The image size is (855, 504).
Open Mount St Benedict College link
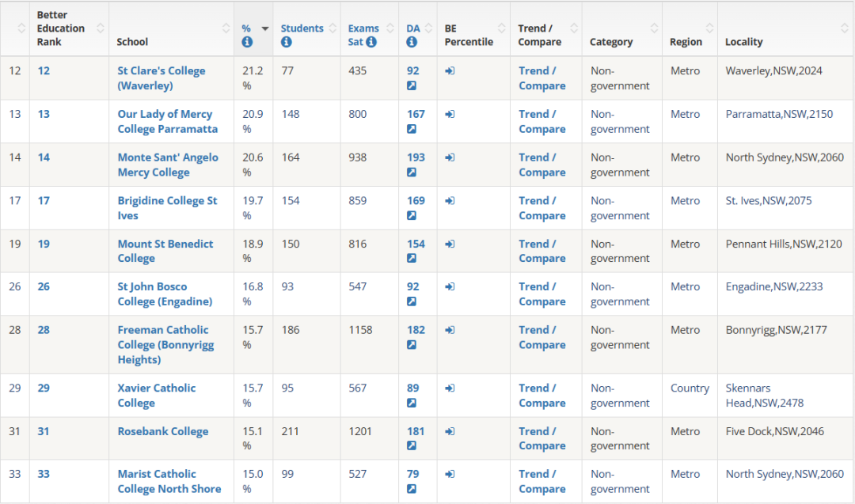(165, 251)
